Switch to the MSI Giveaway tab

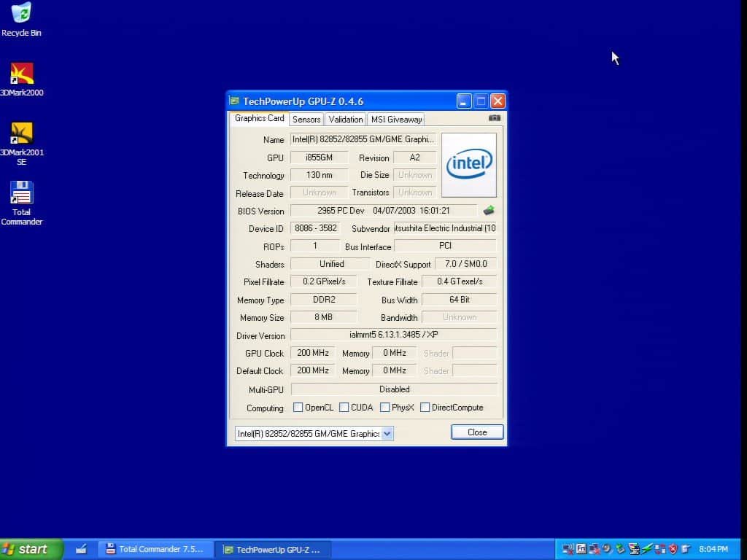coord(396,119)
